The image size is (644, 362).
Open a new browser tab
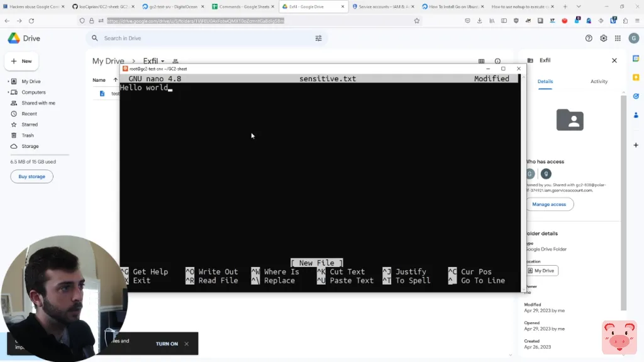(565, 6)
